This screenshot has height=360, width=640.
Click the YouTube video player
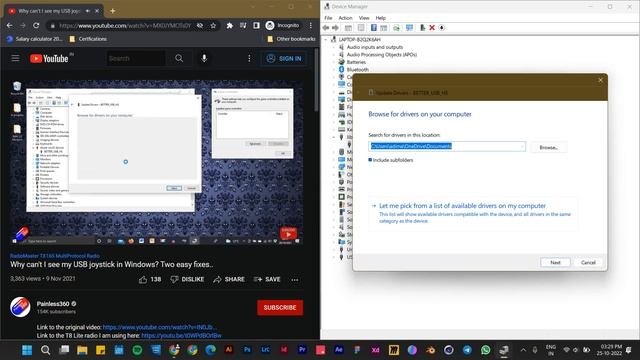pos(157,162)
